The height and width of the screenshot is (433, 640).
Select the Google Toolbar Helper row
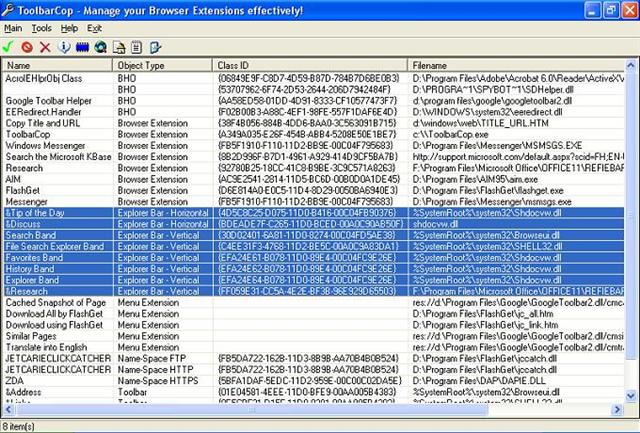tap(313, 101)
